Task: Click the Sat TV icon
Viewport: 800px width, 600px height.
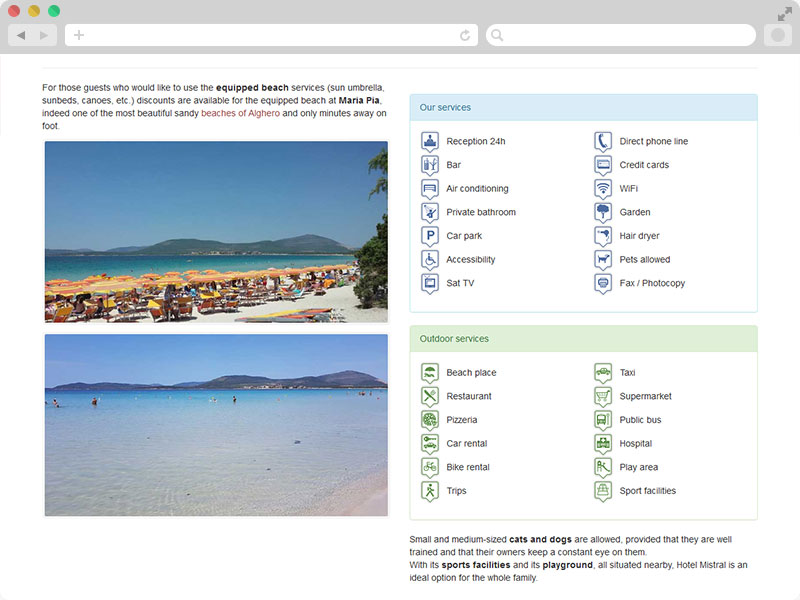Action: (430, 283)
